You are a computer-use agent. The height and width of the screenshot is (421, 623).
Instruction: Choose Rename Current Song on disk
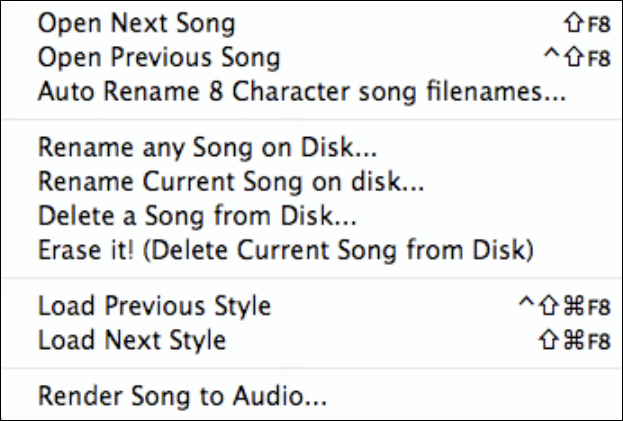[216, 184]
